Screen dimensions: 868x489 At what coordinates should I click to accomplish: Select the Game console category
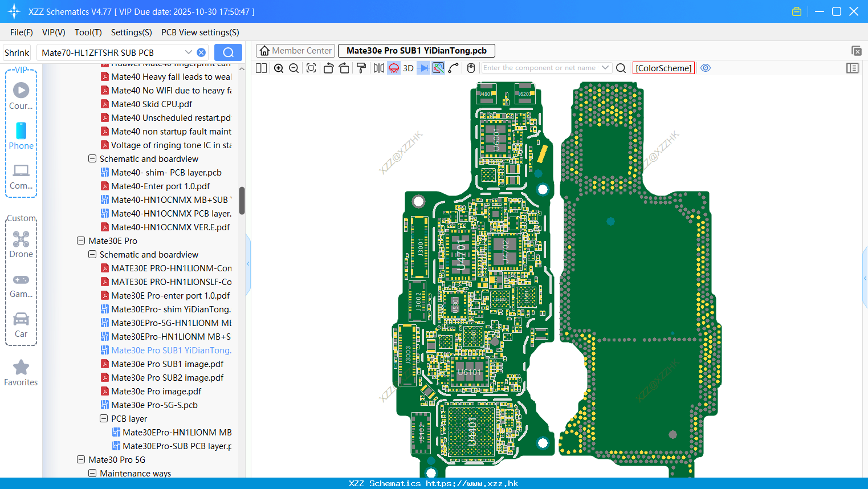tap(21, 285)
